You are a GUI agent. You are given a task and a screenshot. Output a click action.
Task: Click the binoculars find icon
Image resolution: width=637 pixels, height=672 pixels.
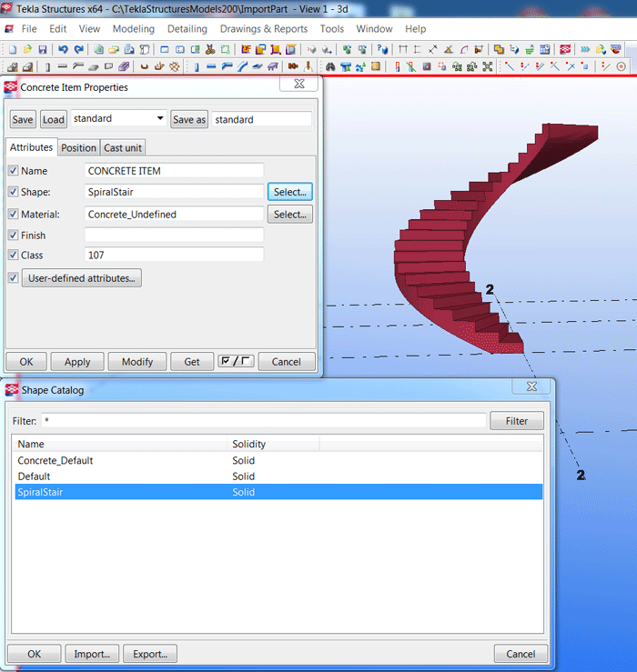(x=331, y=66)
